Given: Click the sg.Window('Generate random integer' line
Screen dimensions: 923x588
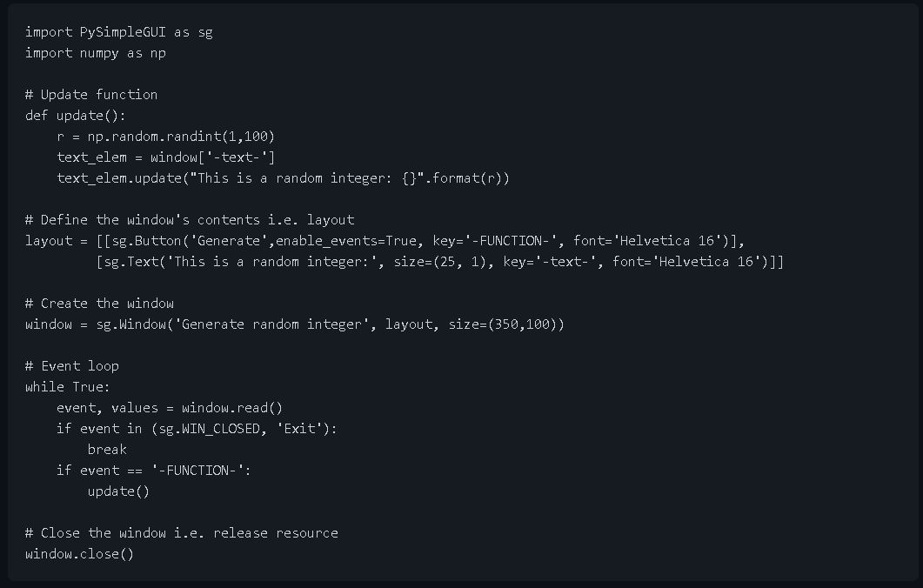Looking at the screenshot, I should pyautogui.click(x=295, y=324).
